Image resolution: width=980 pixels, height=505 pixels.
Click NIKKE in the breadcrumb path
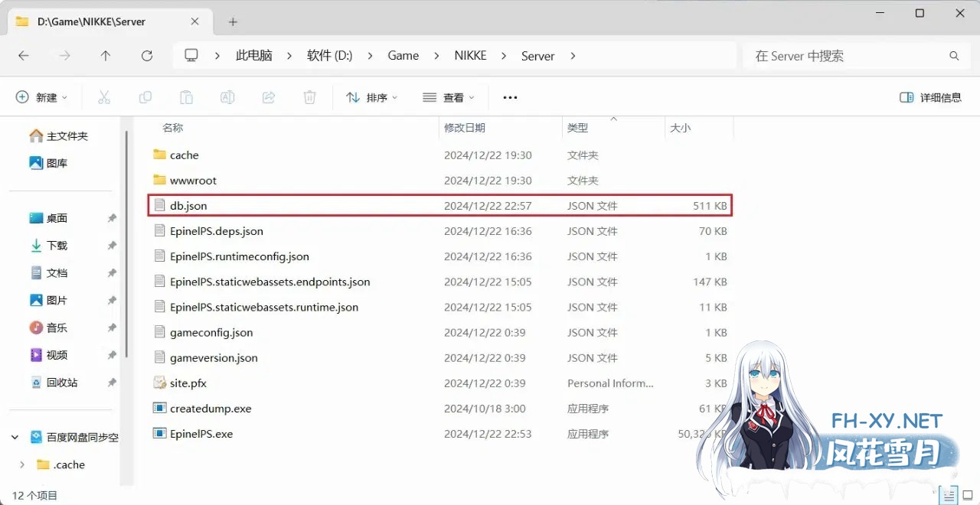(x=470, y=55)
